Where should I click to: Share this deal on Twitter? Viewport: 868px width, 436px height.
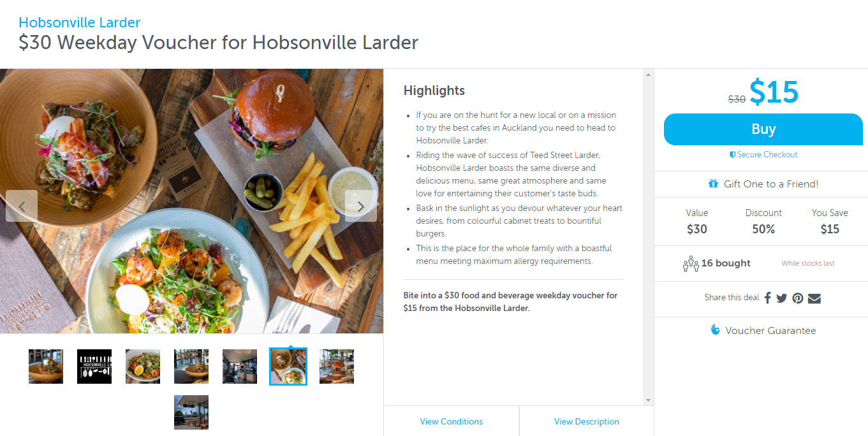782,298
